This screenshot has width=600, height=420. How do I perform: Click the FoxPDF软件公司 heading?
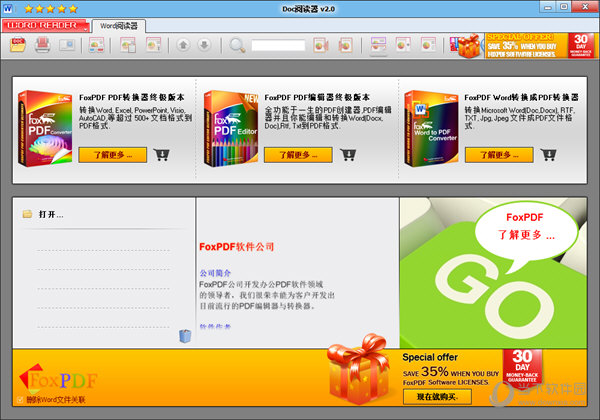[236, 247]
